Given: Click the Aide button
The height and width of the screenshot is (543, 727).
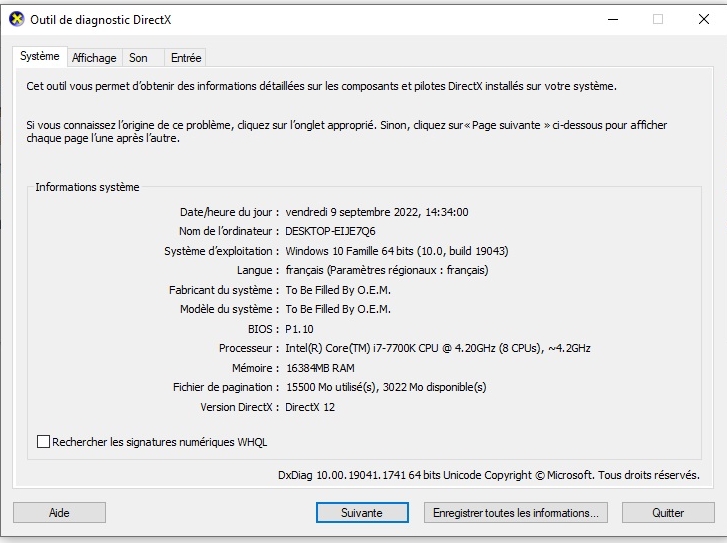Looking at the screenshot, I should (59, 513).
